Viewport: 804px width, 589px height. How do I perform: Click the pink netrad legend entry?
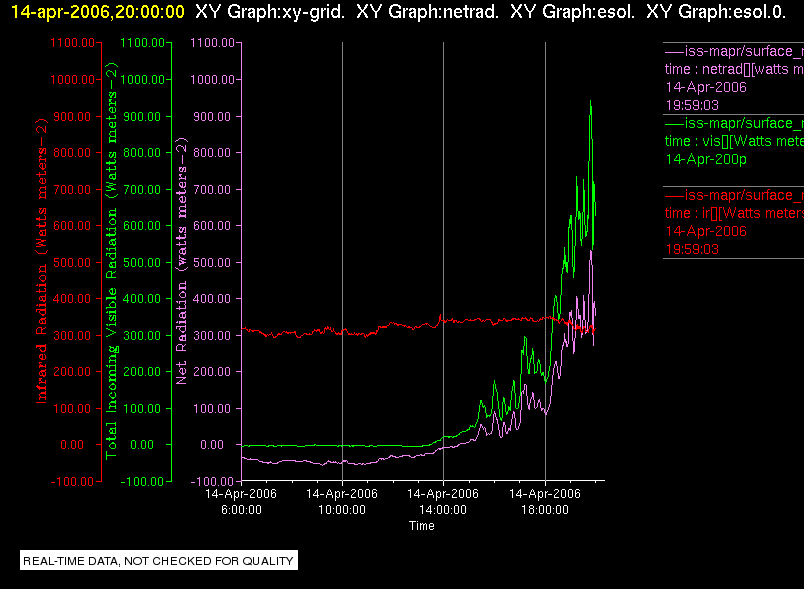pyautogui.click(x=734, y=78)
